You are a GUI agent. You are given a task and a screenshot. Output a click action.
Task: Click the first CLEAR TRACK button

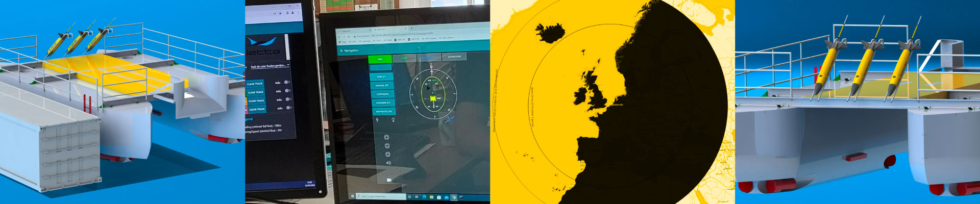pos(255,84)
